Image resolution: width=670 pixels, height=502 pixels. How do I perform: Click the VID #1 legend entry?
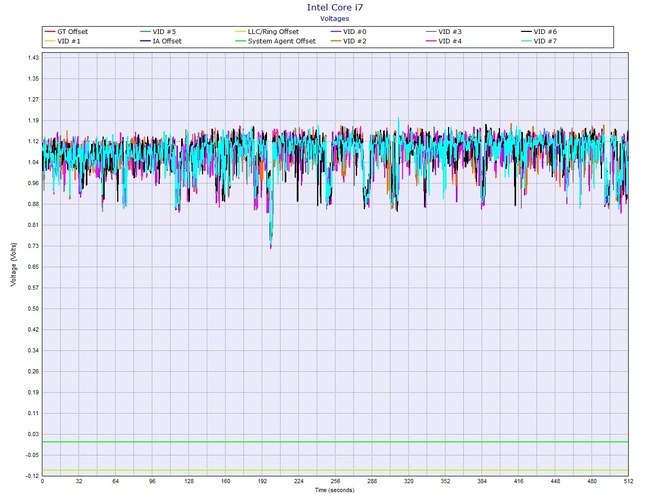(63, 41)
